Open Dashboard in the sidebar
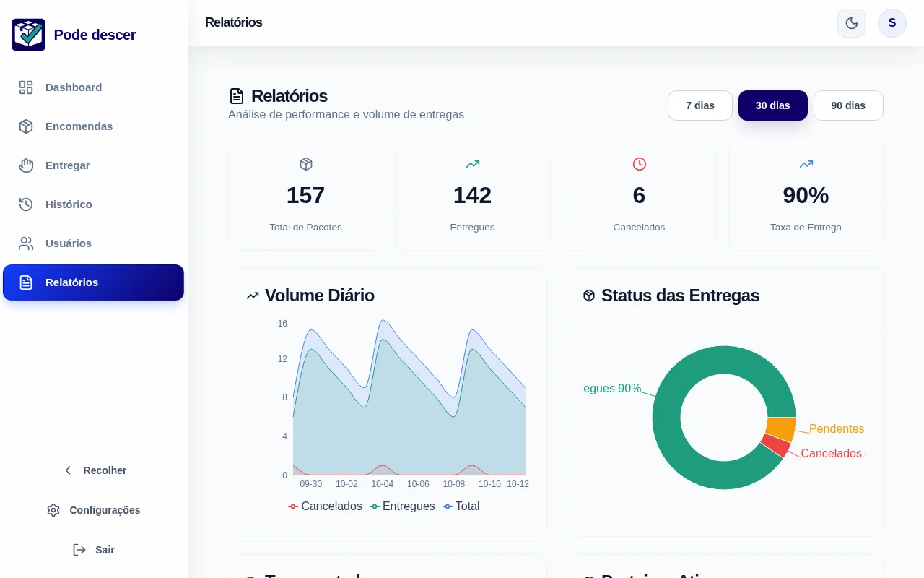Image resolution: width=924 pixels, height=578 pixels. click(94, 87)
